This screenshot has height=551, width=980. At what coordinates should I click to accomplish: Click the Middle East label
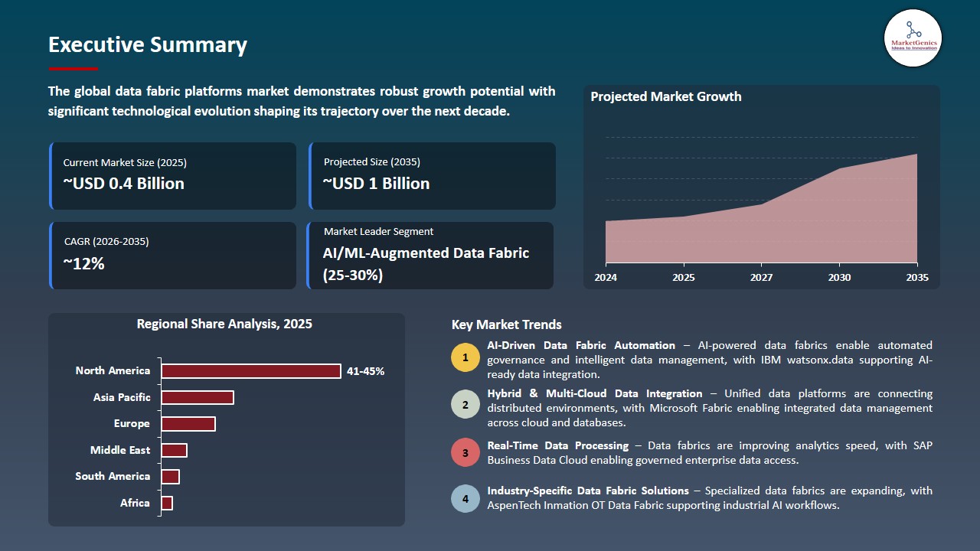coord(120,450)
